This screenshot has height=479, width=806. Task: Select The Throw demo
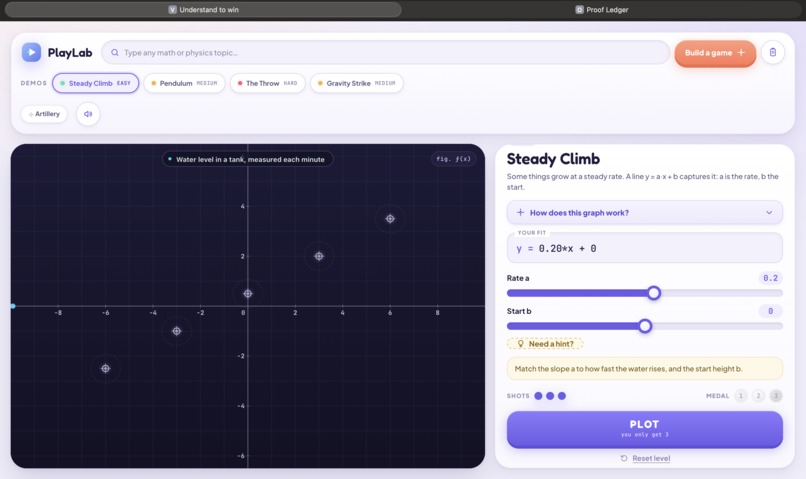[x=268, y=83]
